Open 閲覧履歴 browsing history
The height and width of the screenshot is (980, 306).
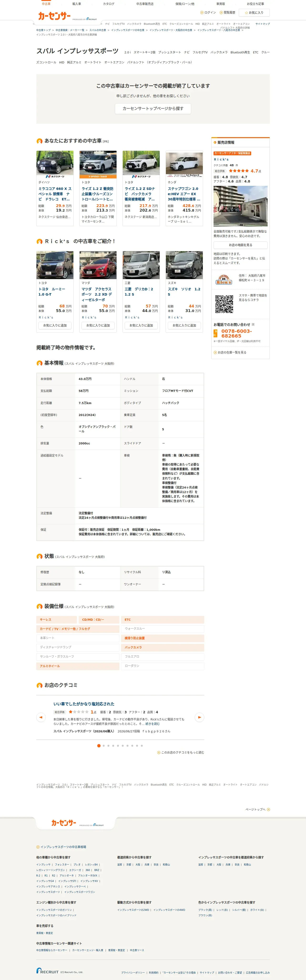point(227,13)
